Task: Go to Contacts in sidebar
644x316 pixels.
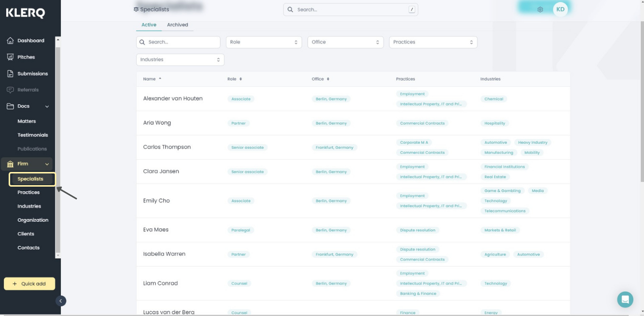Action: tap(28, 248)
